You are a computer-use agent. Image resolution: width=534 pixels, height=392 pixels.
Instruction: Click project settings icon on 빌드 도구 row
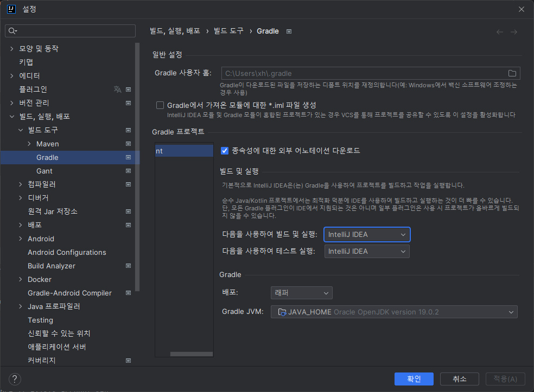point(129,130)
